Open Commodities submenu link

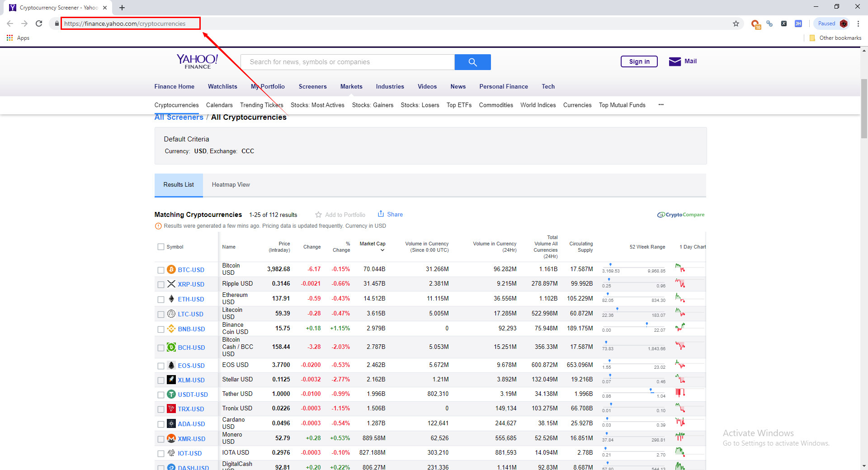496,105
